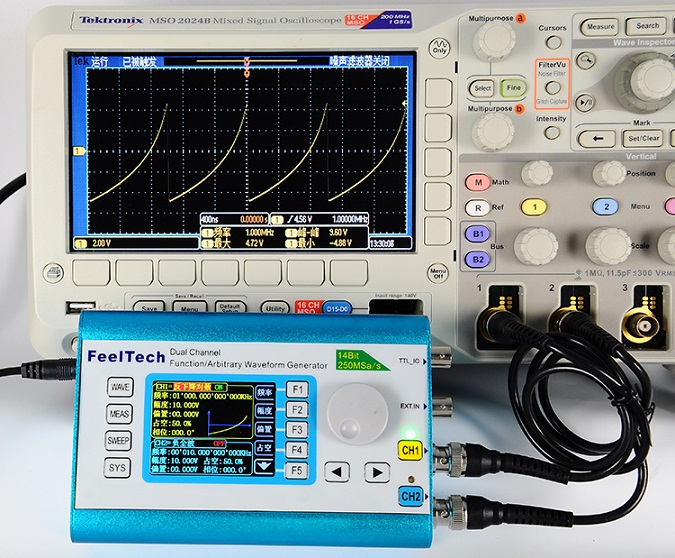Toggle the red M Math button

(477, 182)
